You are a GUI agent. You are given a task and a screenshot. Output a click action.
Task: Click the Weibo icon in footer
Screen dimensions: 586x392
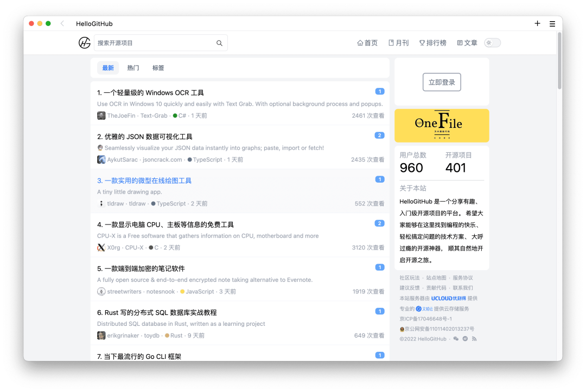[465, 339]
